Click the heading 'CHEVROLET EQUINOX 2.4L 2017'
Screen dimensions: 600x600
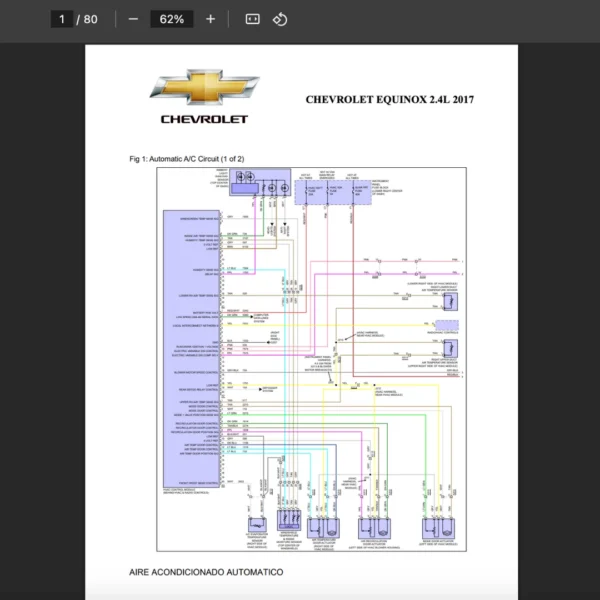coord(390,99)
